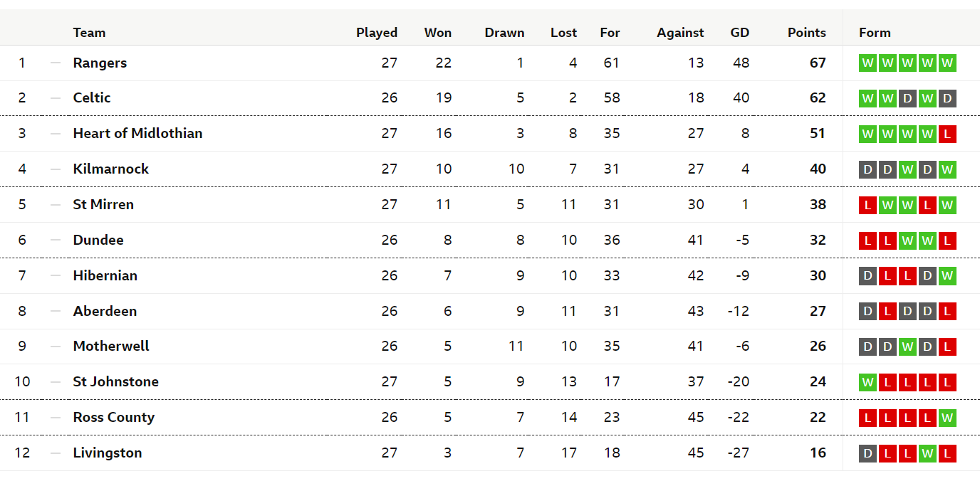Click the GD column header
The width and height of the screenshot is (980, 481).
tap(740, 33)
